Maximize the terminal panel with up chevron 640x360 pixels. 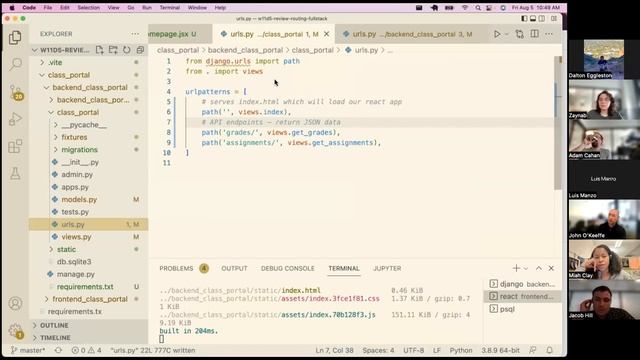539,268
